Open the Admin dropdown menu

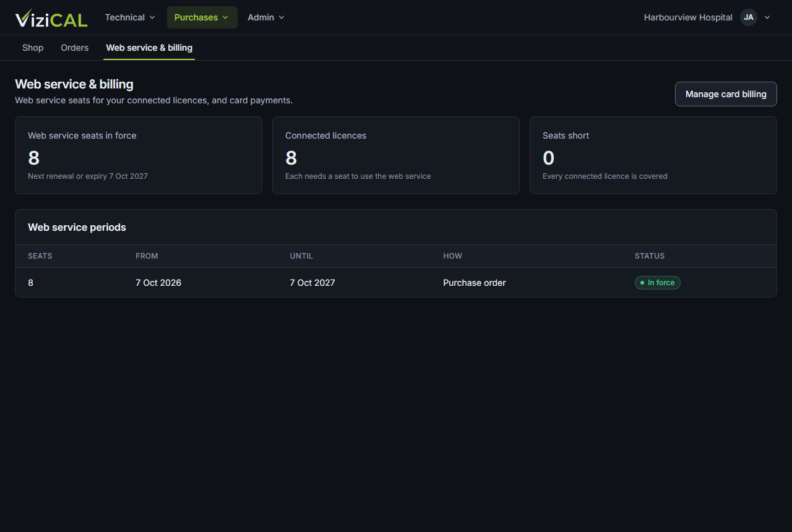[x=266, y=17]
